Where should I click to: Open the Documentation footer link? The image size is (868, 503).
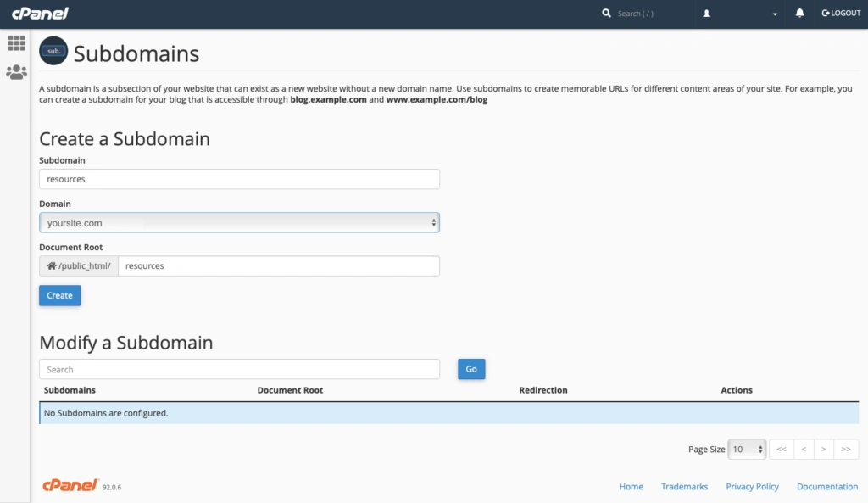click(x=826, y=487)
